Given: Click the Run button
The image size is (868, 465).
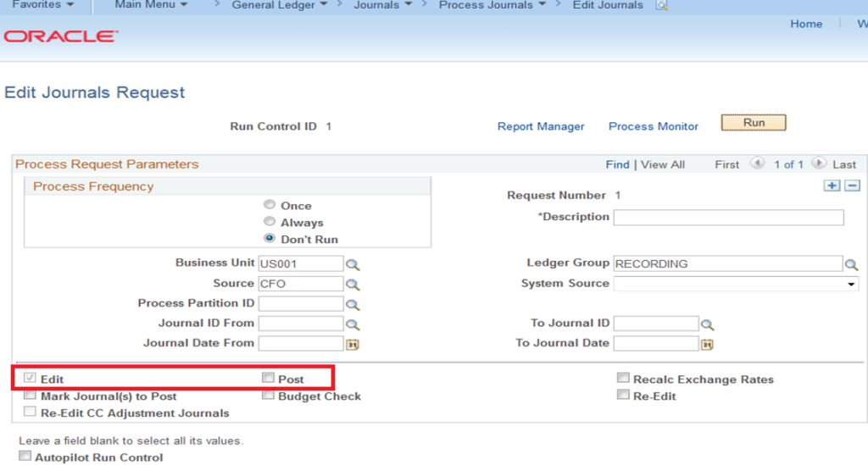Looking at the screenshot, I should [754, 123].
